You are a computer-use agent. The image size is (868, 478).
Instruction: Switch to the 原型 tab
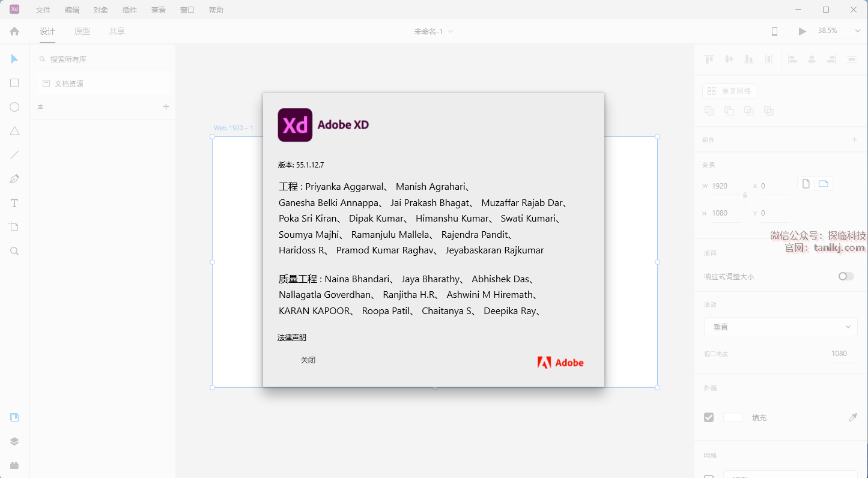point(82,31)
